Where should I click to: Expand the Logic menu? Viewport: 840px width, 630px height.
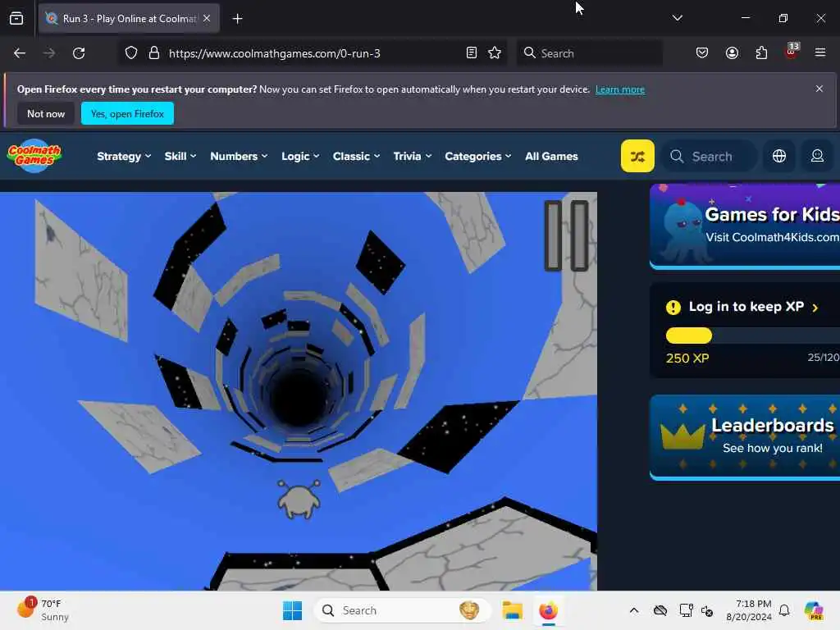[x=300, y=157]
